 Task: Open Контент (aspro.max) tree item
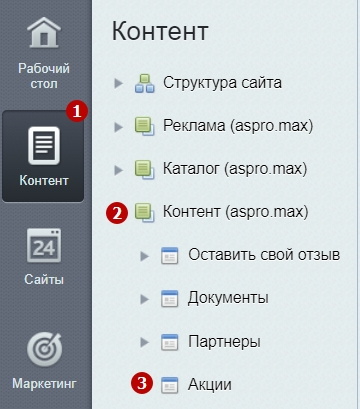(x=236, y=212)
